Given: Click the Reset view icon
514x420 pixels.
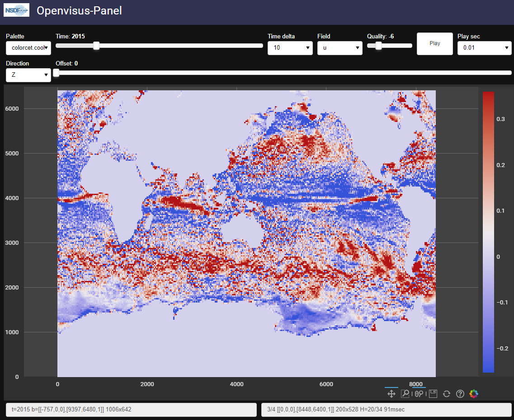Looking at the screenshot, I should tap(447, 394).
